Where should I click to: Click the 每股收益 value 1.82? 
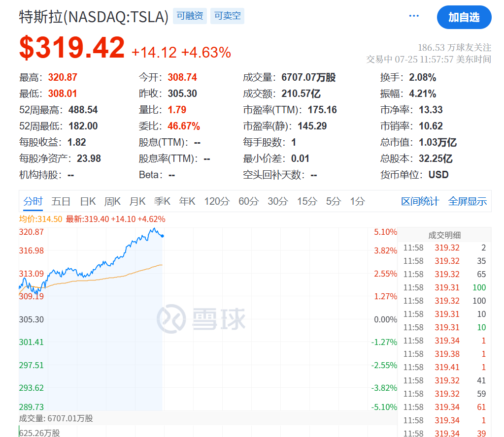(77, 142)
